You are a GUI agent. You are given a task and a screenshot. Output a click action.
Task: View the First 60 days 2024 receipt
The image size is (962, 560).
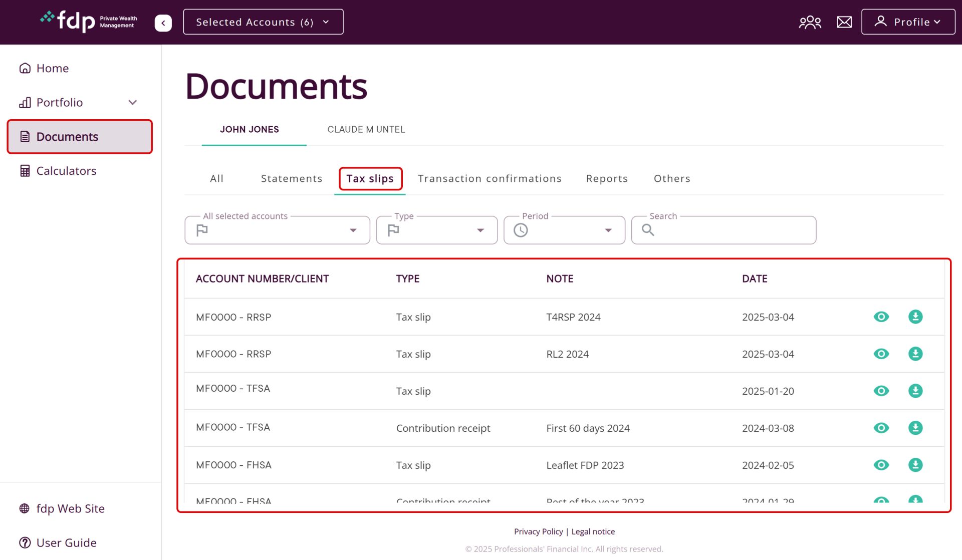(881, 428)
